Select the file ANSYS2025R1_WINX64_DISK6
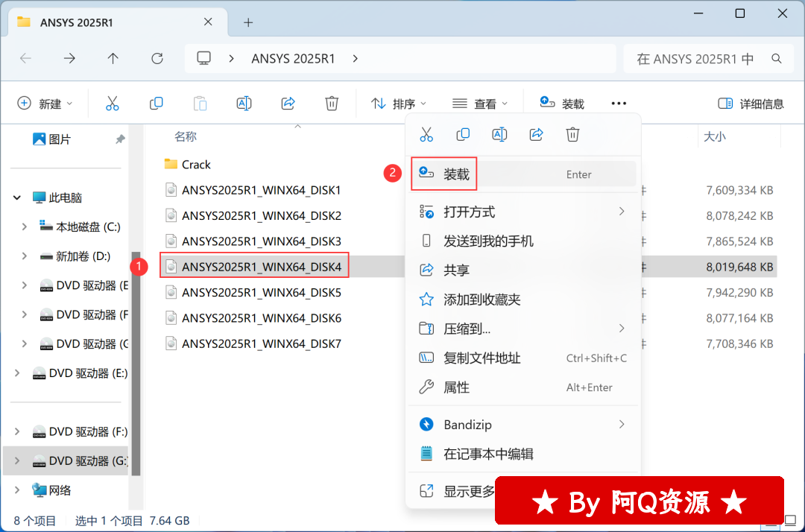Screen dimensions: 805x532 [x=253, y=318]
